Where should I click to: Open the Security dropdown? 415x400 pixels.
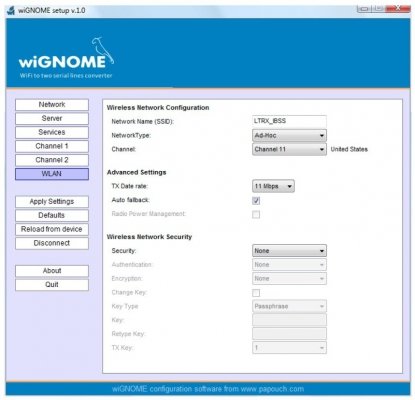point(289,251)
